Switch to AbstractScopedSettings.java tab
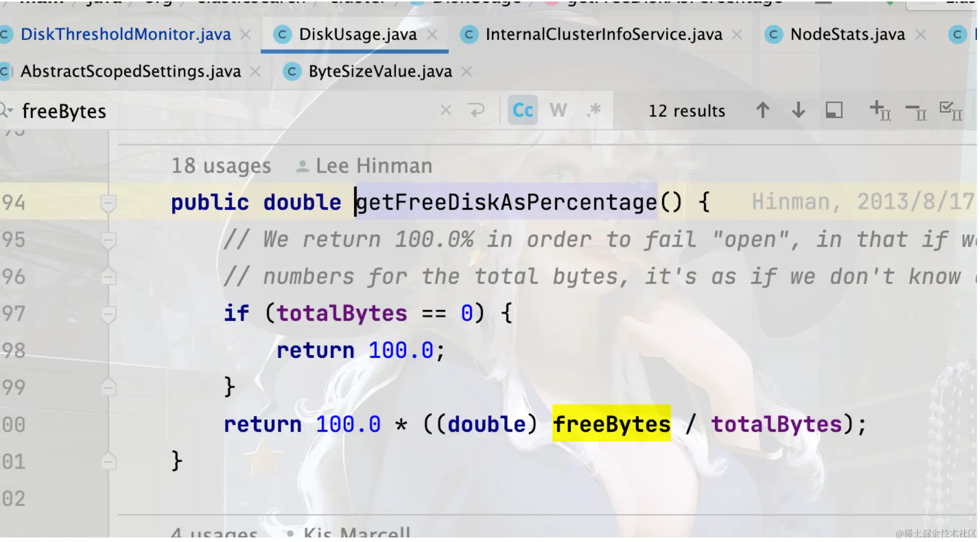 pyautogui.click(x=130, y=72)
